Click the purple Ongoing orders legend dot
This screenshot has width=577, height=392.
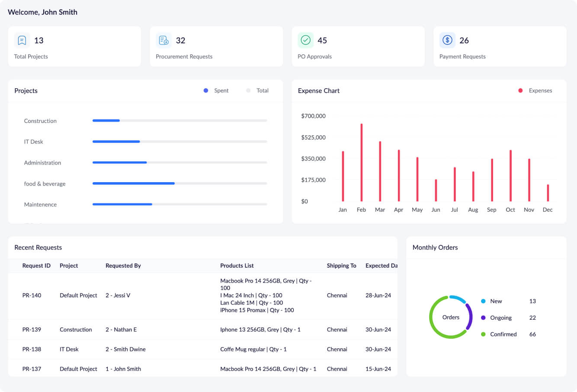click(483, 318)
